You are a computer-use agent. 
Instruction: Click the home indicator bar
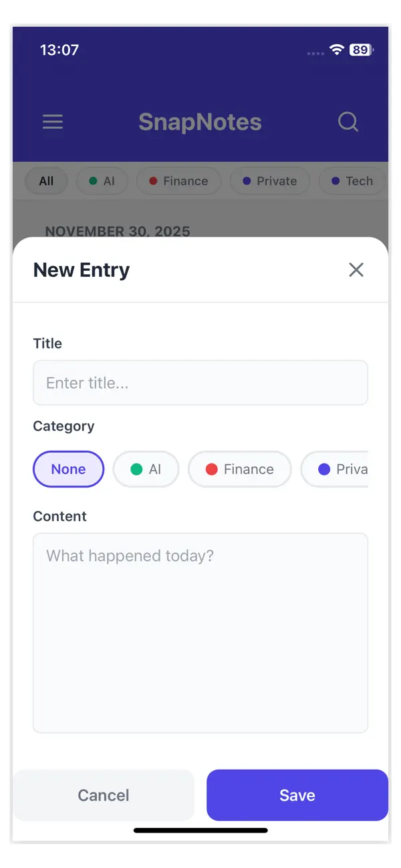[200, 830]
